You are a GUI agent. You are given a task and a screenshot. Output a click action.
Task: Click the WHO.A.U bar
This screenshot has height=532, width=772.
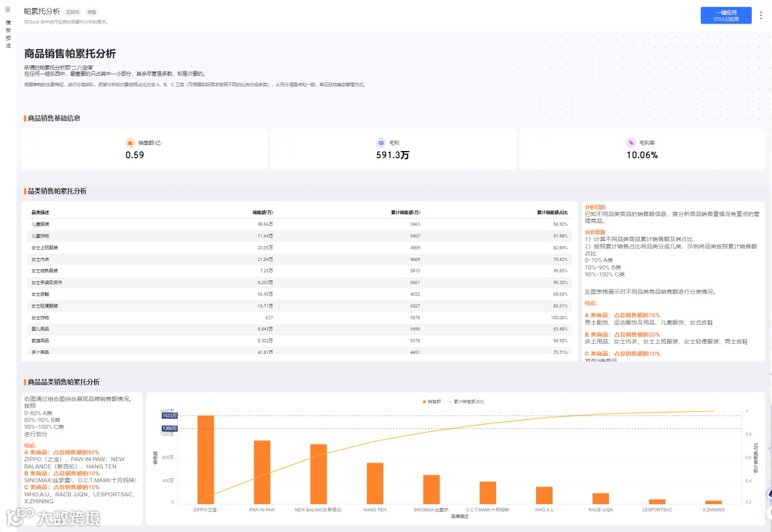(544, 495)
